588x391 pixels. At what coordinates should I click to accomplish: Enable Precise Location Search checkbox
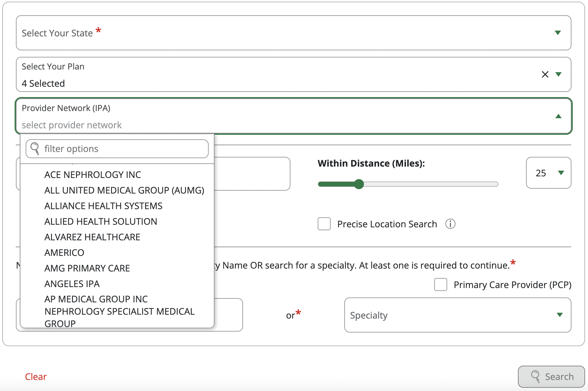pyautogui.click(x=324, y=224)
